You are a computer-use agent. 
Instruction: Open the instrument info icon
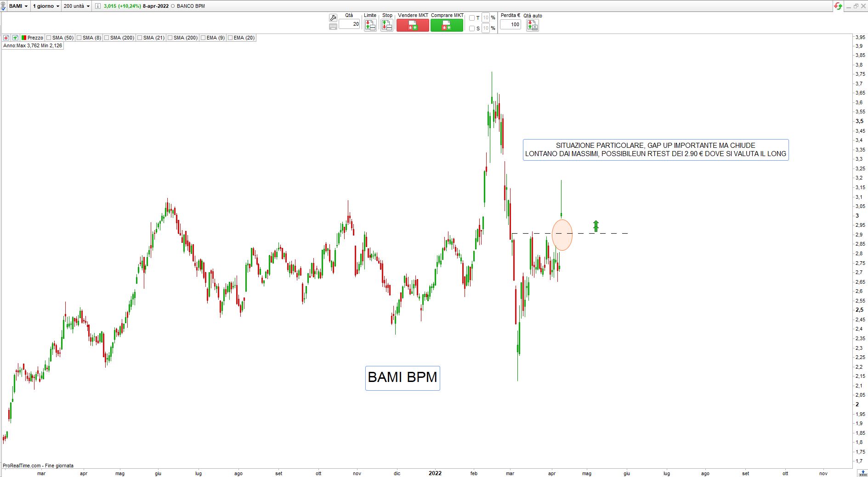(x=98, y=6)
